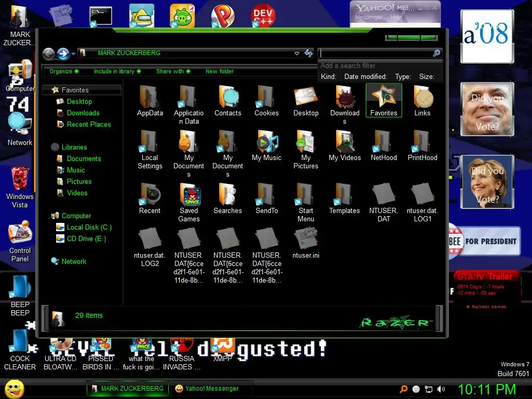Viewport: 532px width, 399px height.
Task: Open the Searches folder
Action: point(228,199)
